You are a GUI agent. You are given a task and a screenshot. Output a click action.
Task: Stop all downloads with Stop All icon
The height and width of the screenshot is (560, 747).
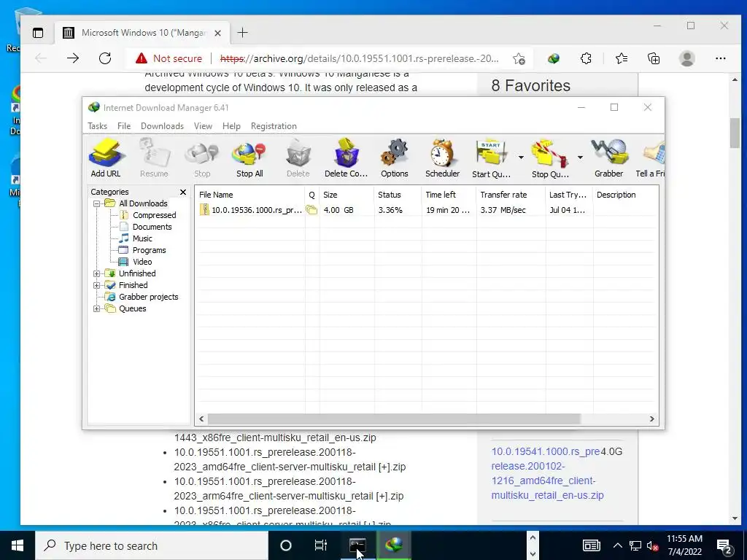coord(249,158)
